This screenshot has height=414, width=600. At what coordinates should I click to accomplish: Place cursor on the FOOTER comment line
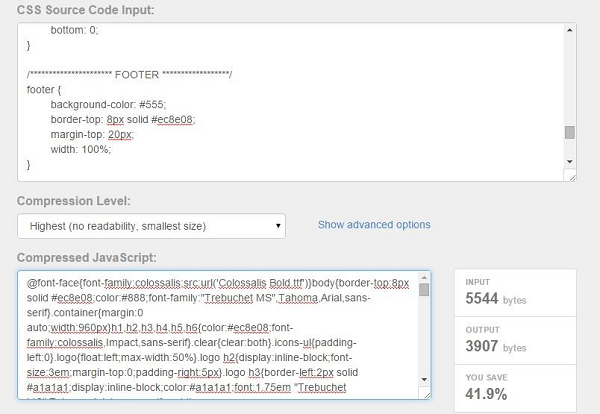pyautogui.click(x=130, y=74)
